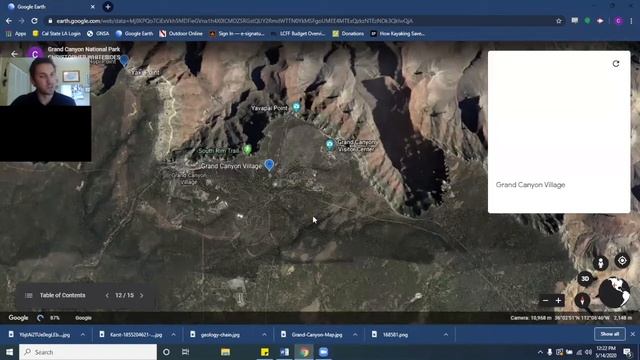Expand options for Grand-Canyon-Map.jpg download
Viewport: 640px width, 360px height.
(x=355, y=335)
